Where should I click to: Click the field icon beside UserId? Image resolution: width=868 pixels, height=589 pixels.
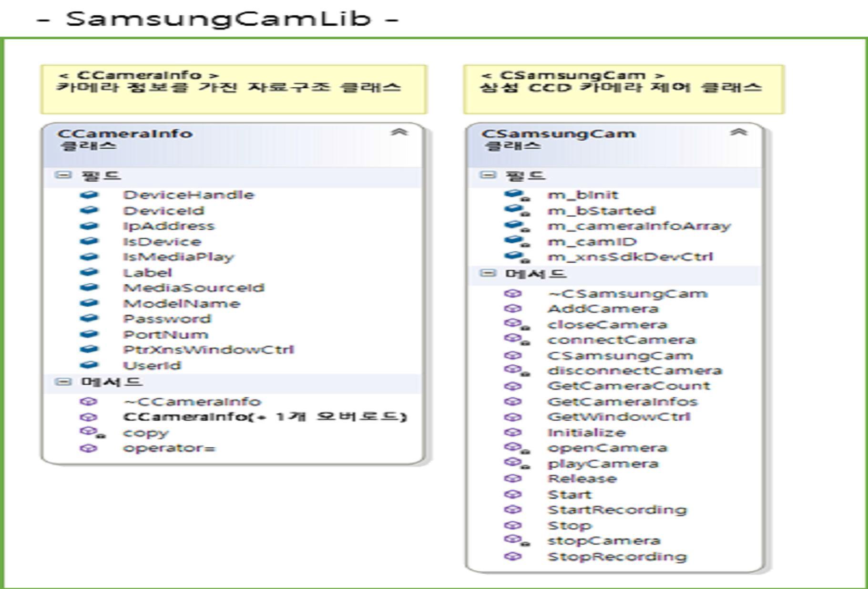coord(89,365)
